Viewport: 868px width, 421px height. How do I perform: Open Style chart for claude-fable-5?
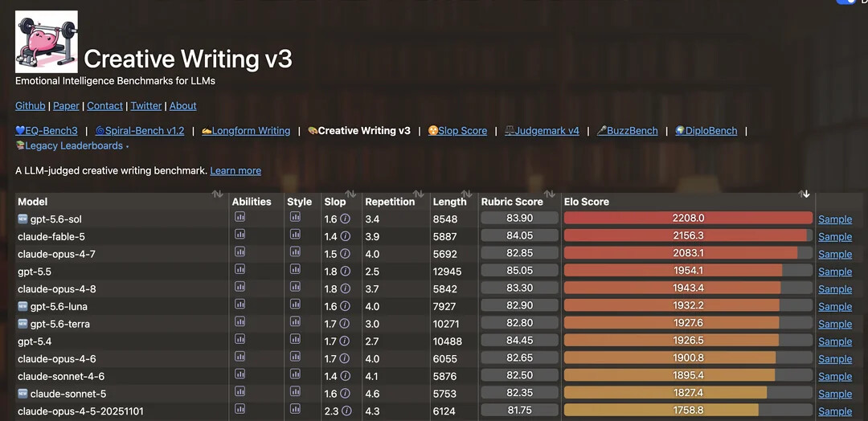pos(295,235)
